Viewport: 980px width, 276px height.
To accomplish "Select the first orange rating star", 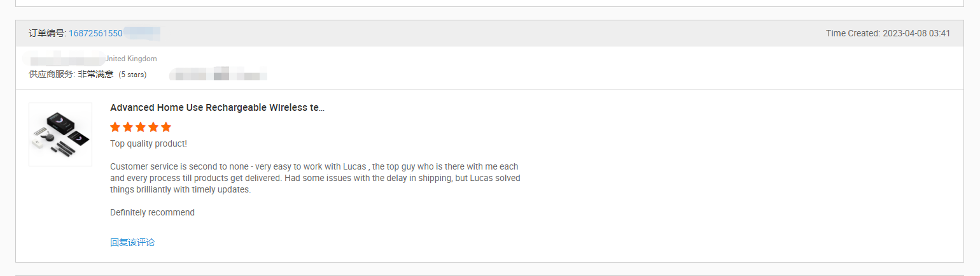I will tap(115, 127).
